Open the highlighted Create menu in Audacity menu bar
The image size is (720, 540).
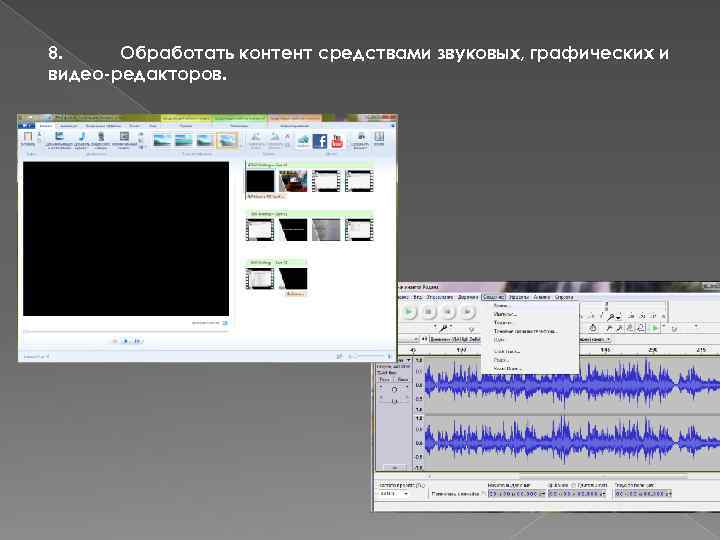493,297
